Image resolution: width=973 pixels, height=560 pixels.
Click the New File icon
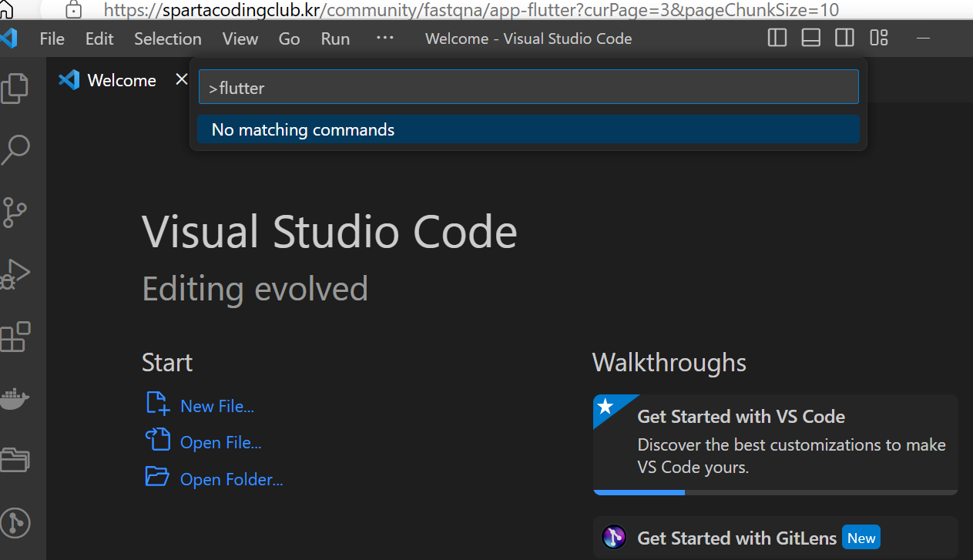(157, 404)
